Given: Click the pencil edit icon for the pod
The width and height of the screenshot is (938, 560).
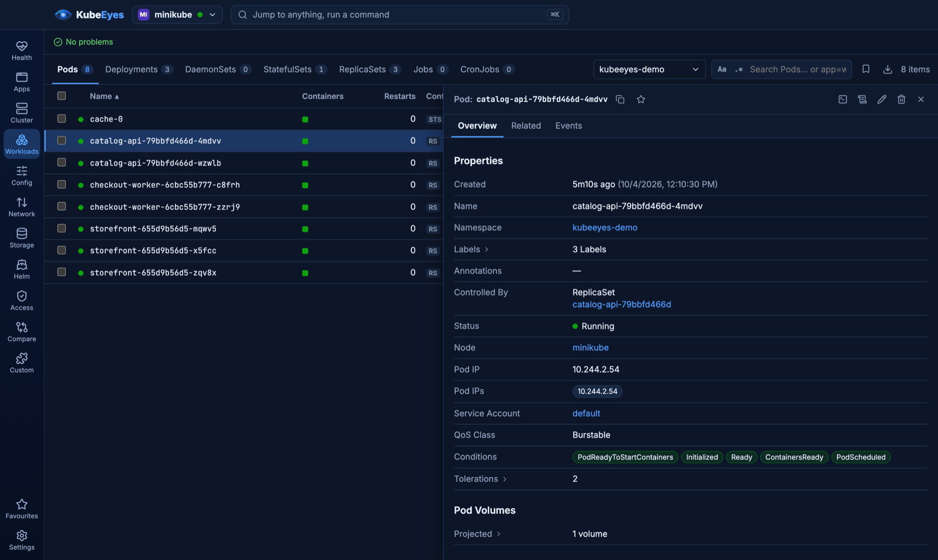Looking at the screenshot, I should (882, 99).
